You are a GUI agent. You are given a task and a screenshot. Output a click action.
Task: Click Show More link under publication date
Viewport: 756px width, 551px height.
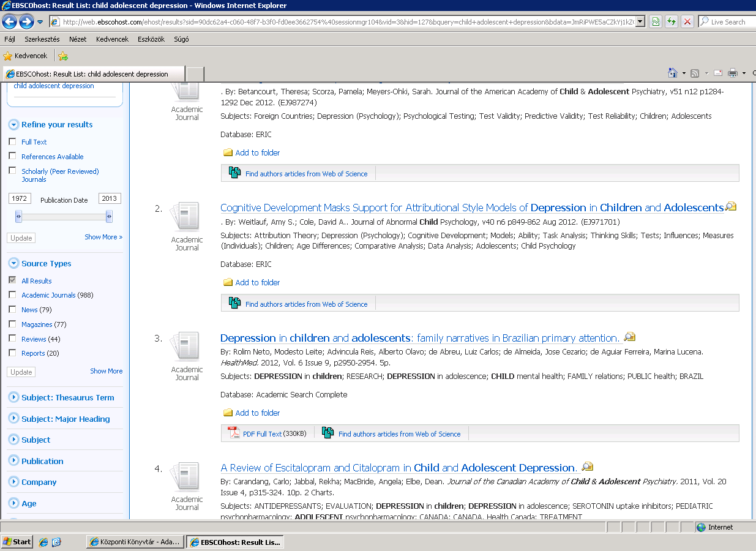click(103, 237)
